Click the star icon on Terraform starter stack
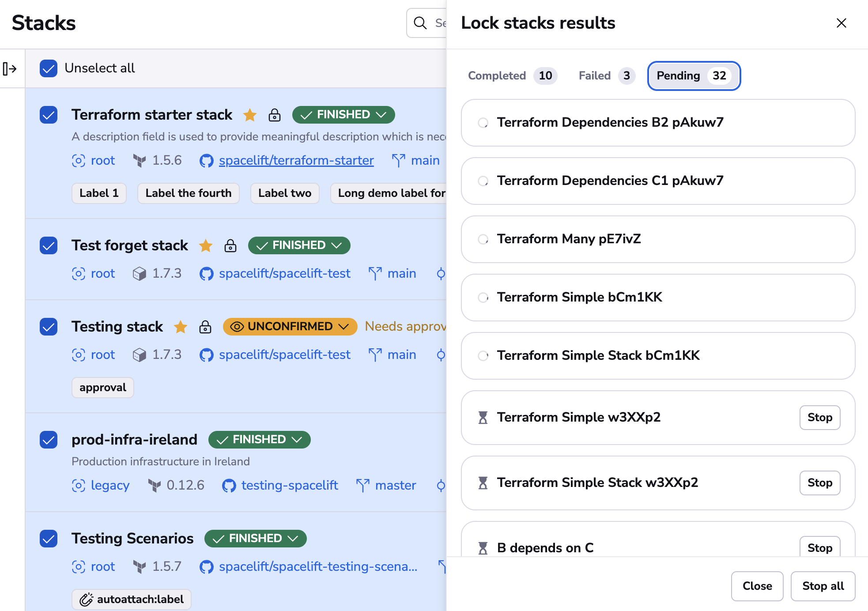Screen dimensions: 868x611 click(x=250, y=115)
